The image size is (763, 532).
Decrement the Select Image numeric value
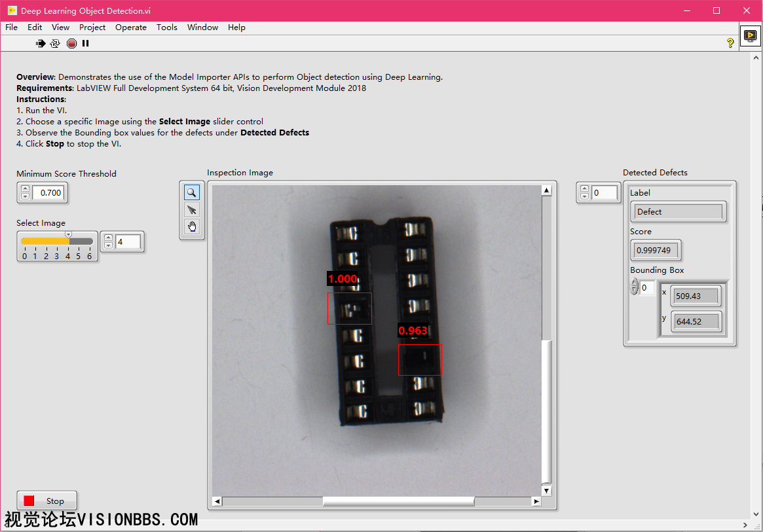(109, 245)
